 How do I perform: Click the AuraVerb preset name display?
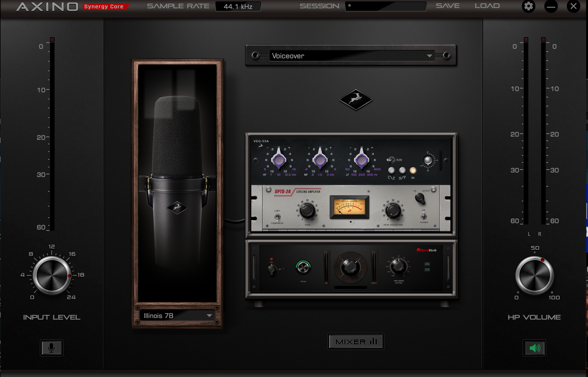point(350,287)
